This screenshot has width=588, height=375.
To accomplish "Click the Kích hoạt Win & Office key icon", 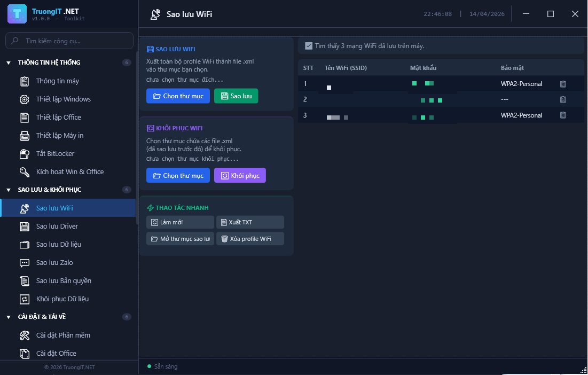I will 25,172.
